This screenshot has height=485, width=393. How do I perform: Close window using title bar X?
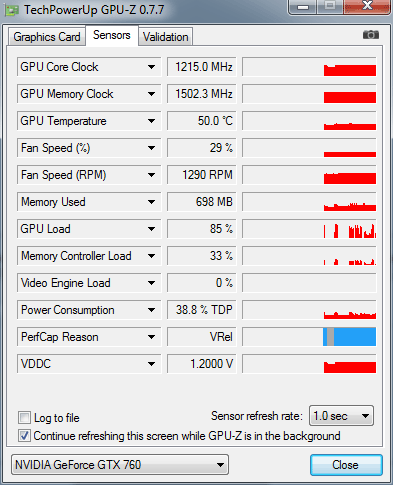(x=367, y=6)
